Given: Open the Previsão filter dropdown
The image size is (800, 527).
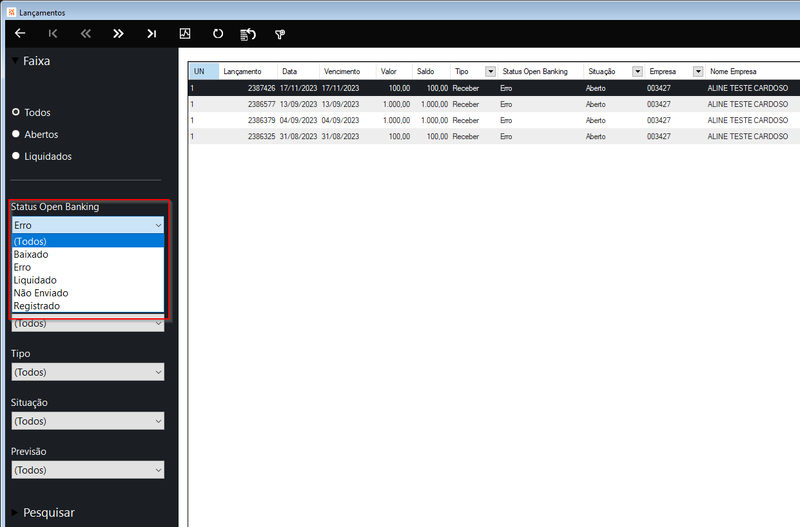Looking at the screenshot, I should point(88,470).
